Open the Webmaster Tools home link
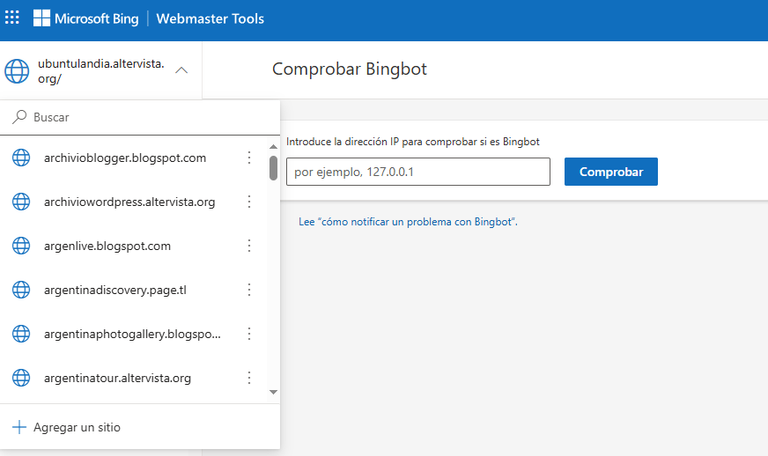The height and width of the screenshot is (456, 768). click(210, 19)
